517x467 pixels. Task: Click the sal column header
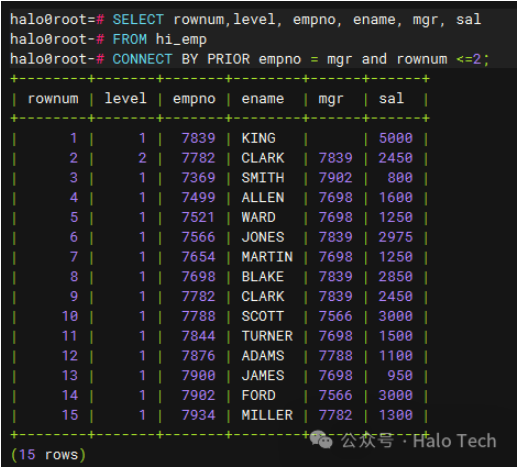pos(391,98)
